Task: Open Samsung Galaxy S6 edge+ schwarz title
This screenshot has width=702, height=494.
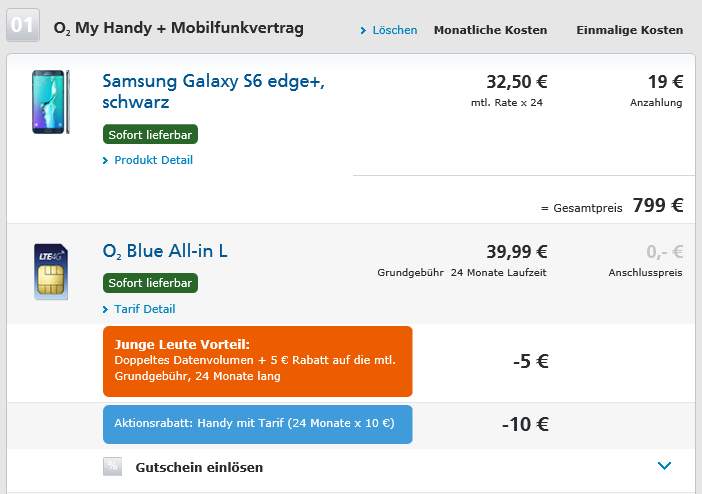Action: (x=213, y=91)
